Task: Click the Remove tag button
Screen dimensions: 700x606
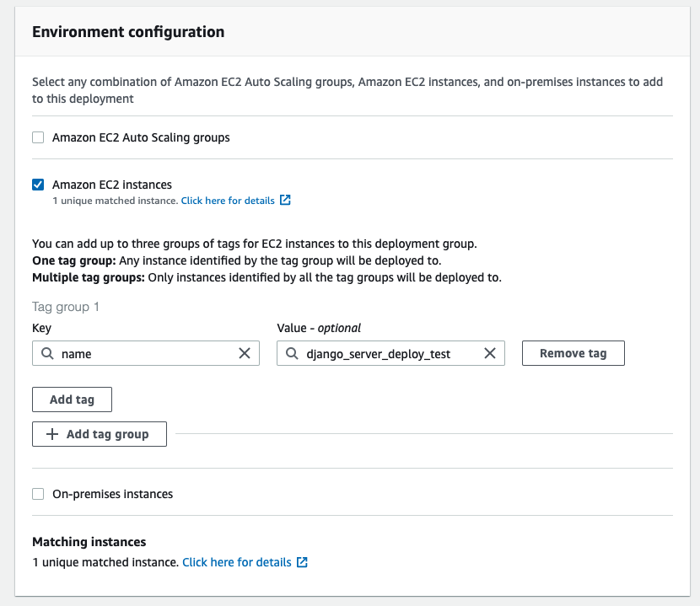Action: point(573,353)
